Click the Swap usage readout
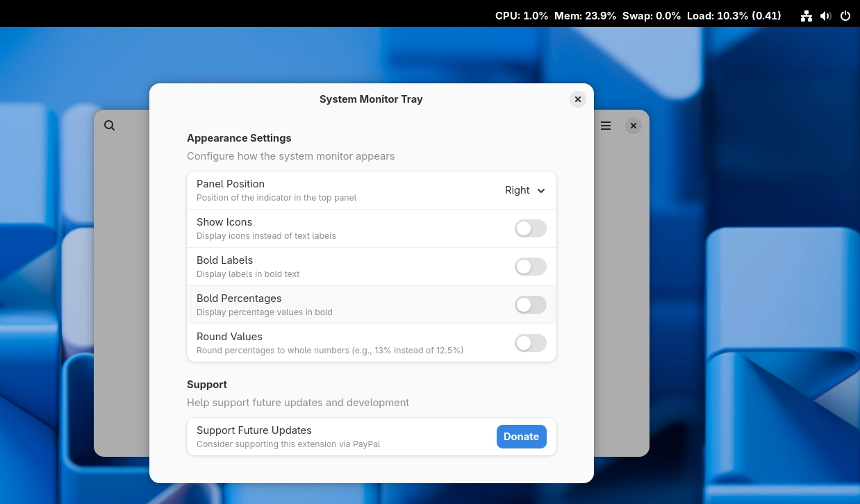This screenshot has width=860, height=504. click(651, 15)
